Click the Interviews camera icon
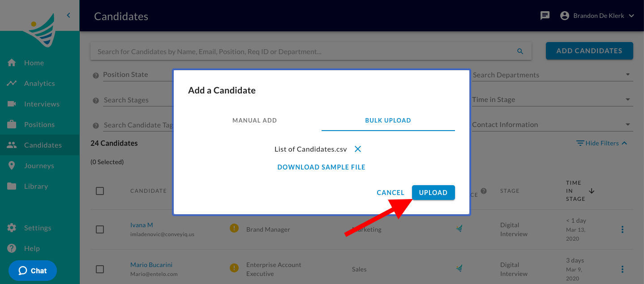644x284 pixels. (12, 104)
